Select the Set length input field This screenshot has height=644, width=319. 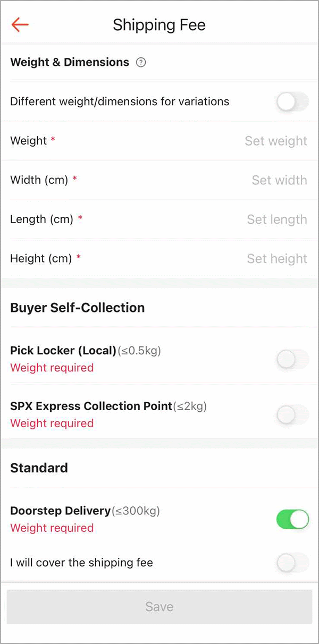(x=277, y=219)
